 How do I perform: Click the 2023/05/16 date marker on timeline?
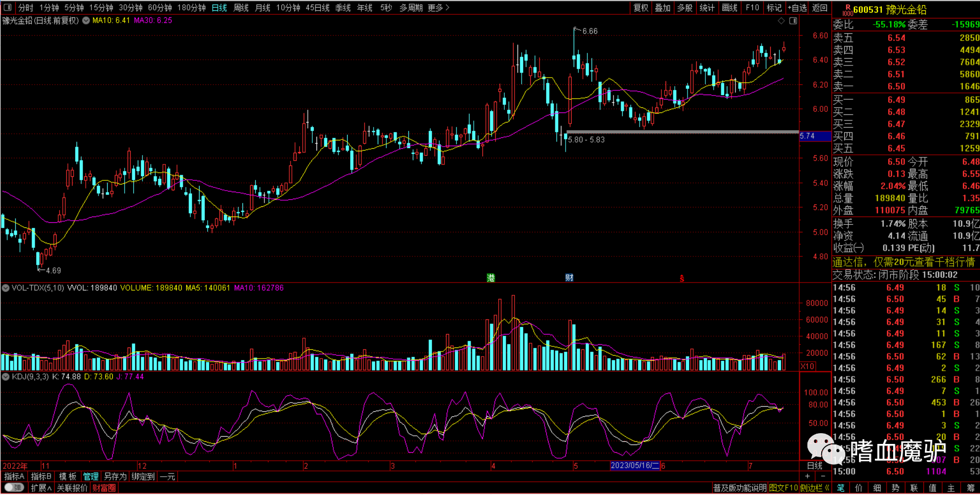click(634, 466)
